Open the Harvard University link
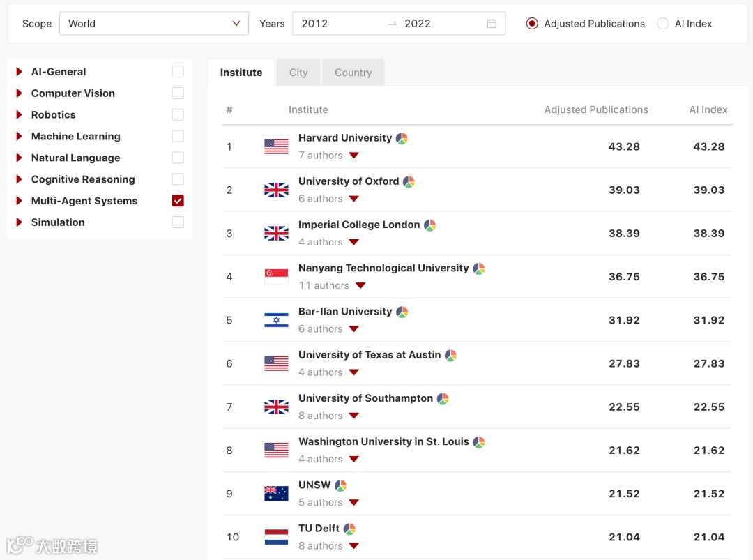 click(345, 138)
